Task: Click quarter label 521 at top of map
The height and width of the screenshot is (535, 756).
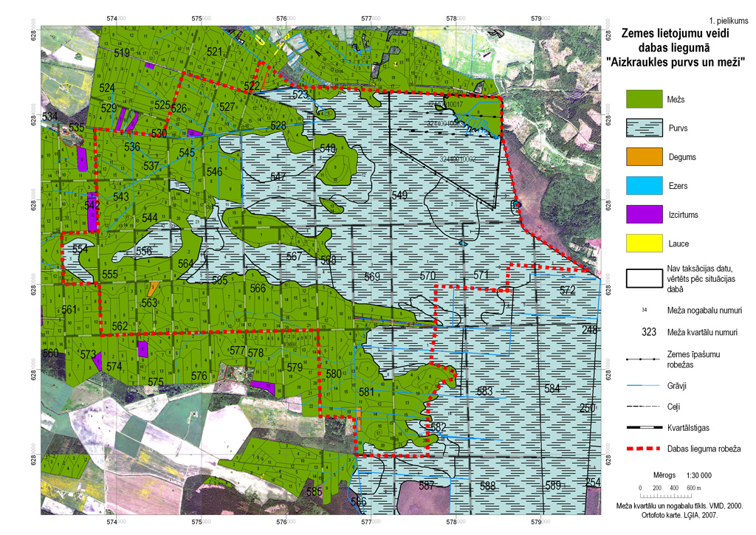Action: click(x=215, y=52)
